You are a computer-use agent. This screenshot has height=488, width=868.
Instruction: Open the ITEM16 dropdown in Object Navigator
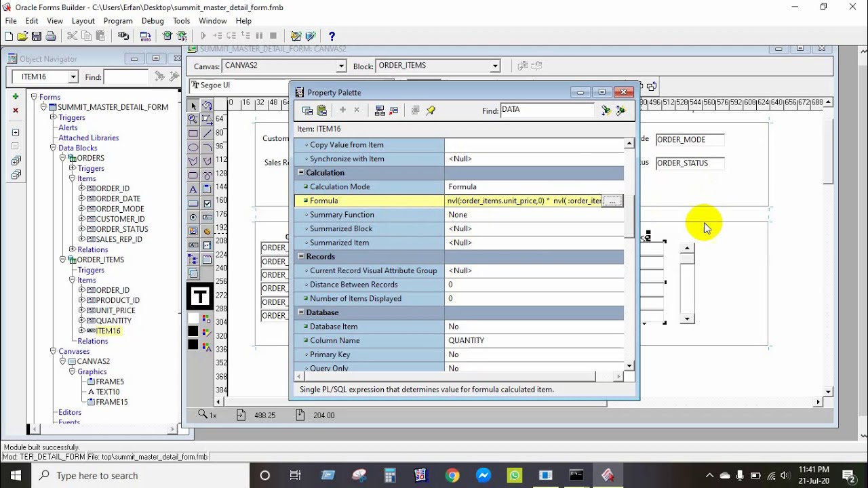click(73, 77)
